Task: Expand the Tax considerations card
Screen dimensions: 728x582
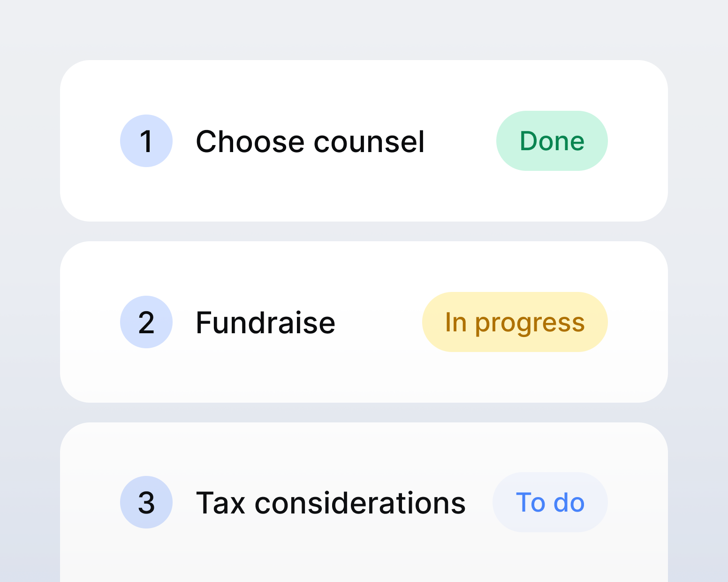Action: (364, 502)
